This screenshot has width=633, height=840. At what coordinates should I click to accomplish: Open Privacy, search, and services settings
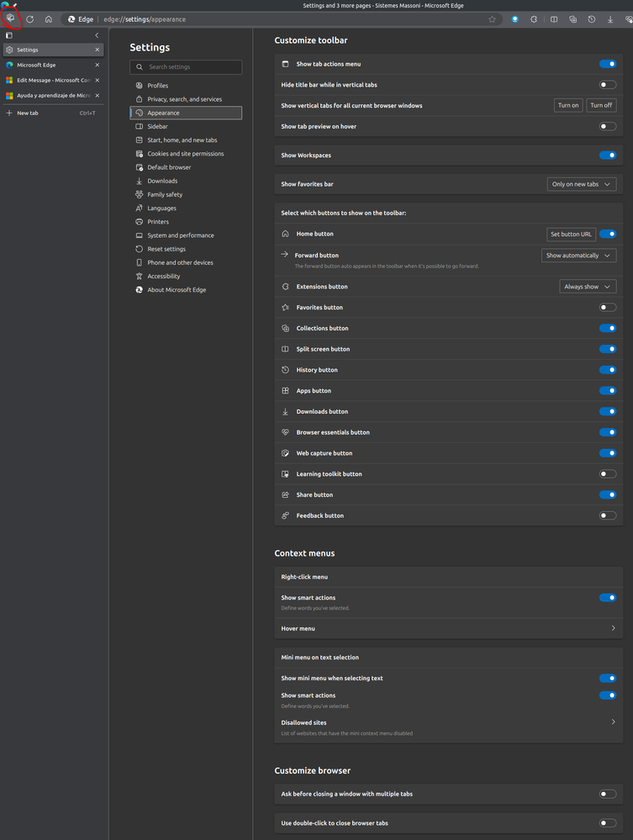(x=184, y=99)
